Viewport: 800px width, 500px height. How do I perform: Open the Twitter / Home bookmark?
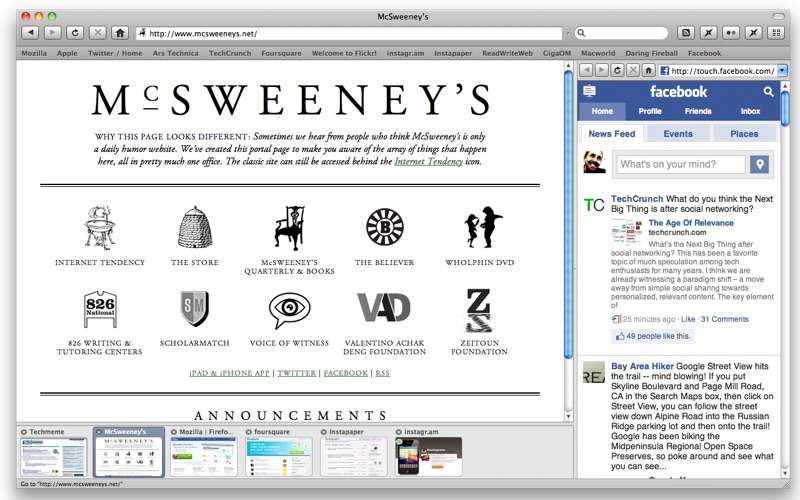click(115, 53)
